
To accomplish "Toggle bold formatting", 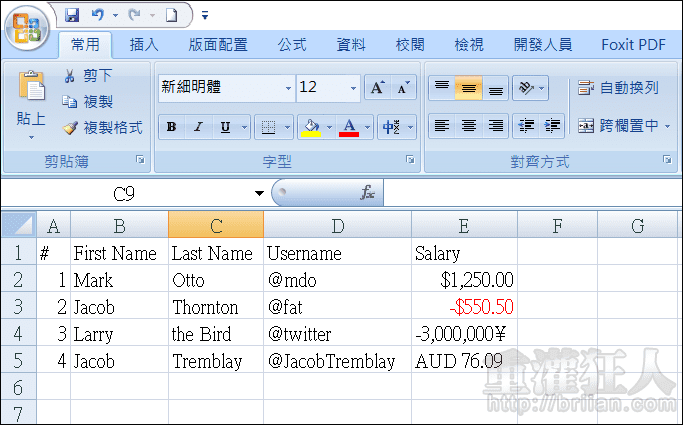I will [x=172, y=127].
